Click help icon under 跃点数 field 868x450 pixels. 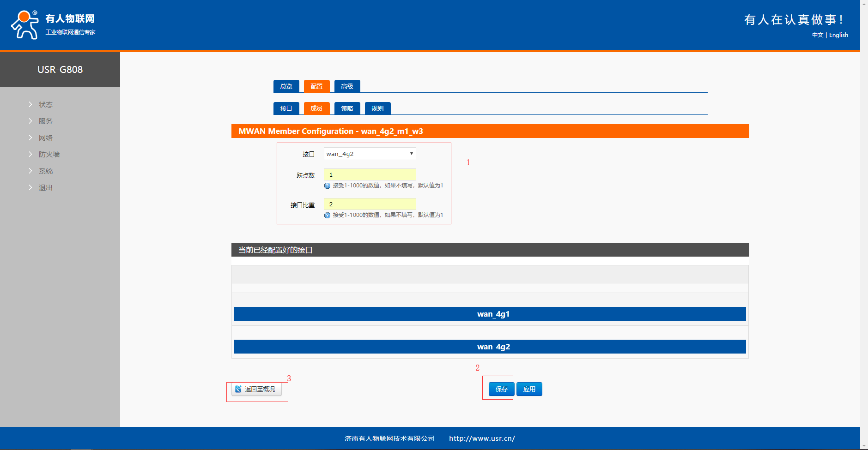click(327, 186)
